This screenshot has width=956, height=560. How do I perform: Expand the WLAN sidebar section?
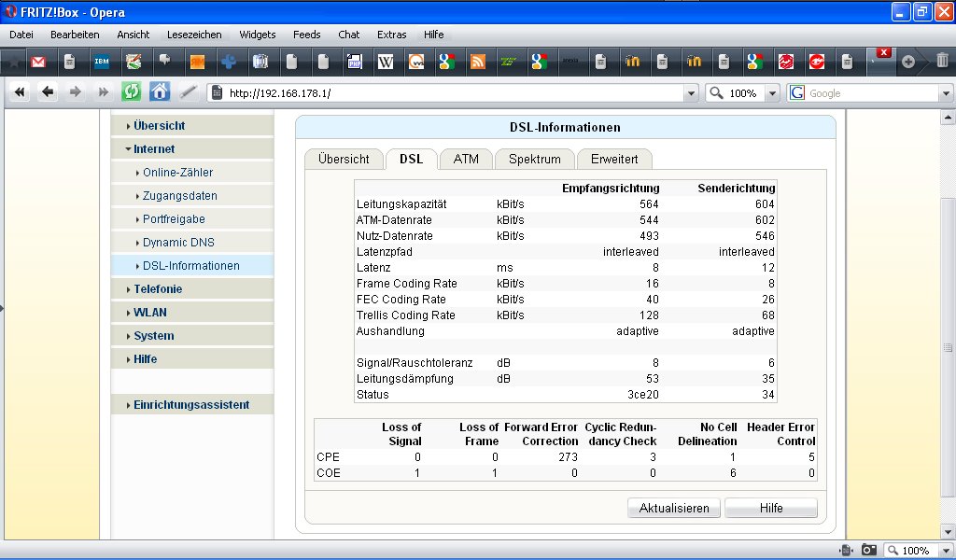[149, 313]
